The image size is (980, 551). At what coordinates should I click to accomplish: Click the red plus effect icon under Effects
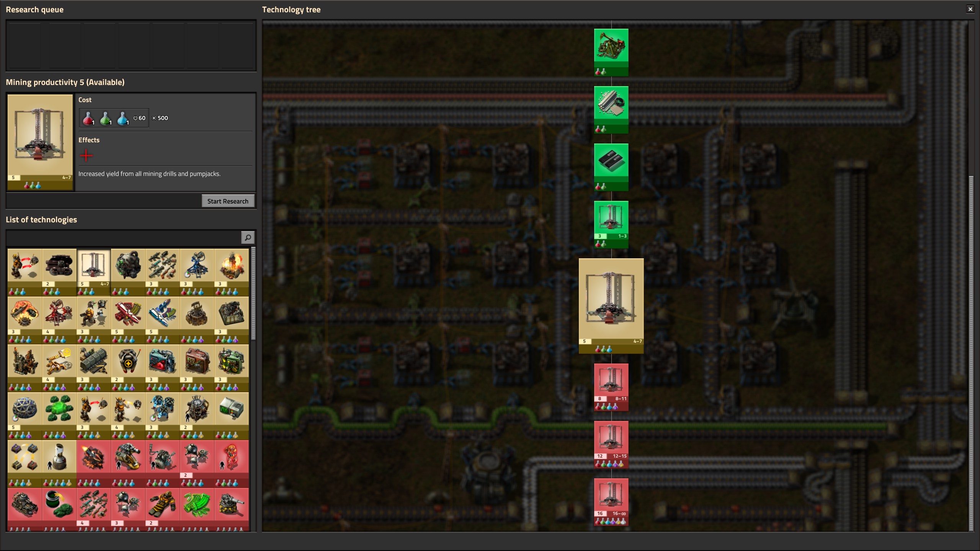[86, 155]
